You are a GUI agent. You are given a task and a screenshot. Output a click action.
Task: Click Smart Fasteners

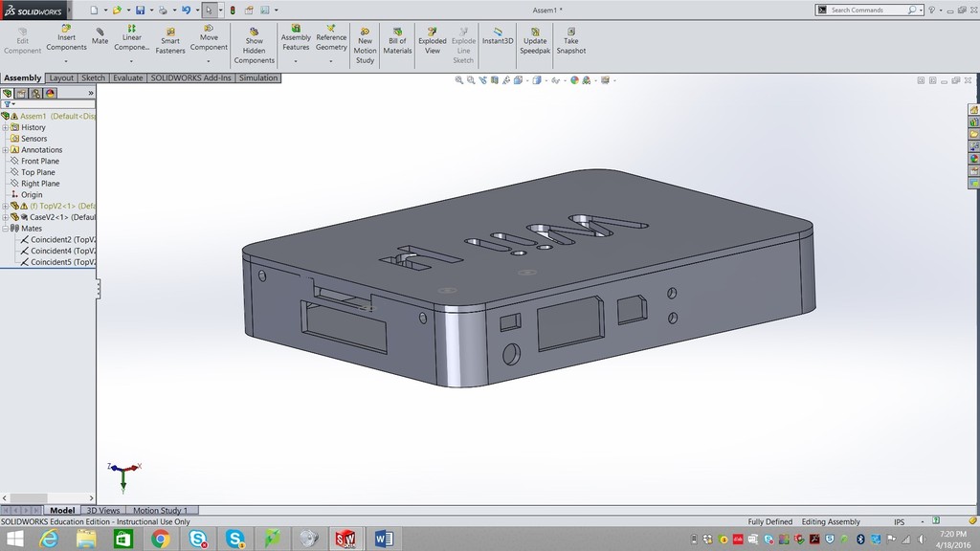[x=170, y=40]
